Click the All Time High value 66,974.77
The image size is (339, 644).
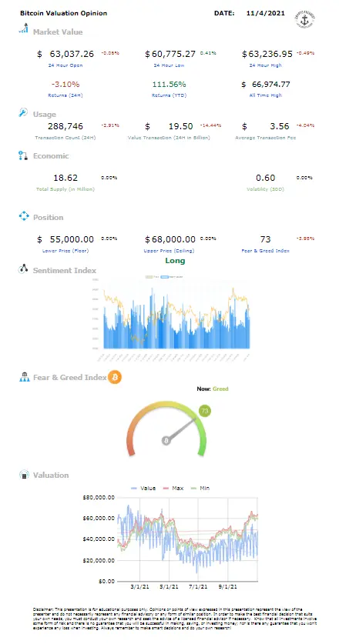pyautogui.click(x=271, y=84)
